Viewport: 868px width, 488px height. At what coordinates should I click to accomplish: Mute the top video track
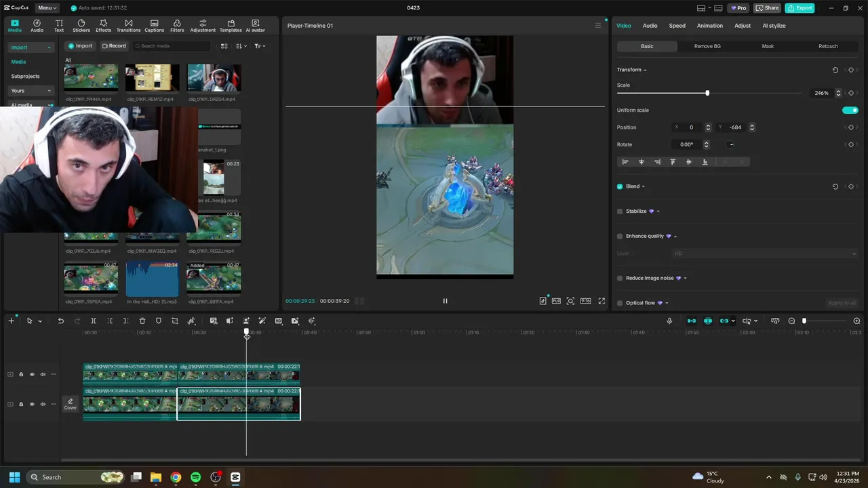[43, 374]
